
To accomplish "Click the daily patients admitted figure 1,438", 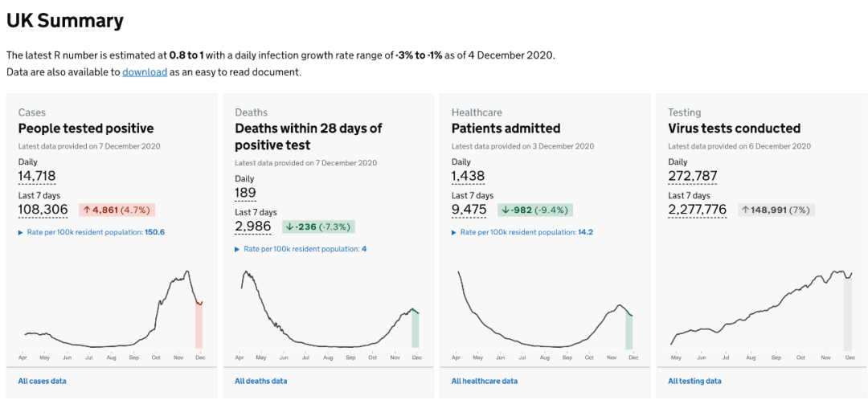I will (x=470, y=176).
